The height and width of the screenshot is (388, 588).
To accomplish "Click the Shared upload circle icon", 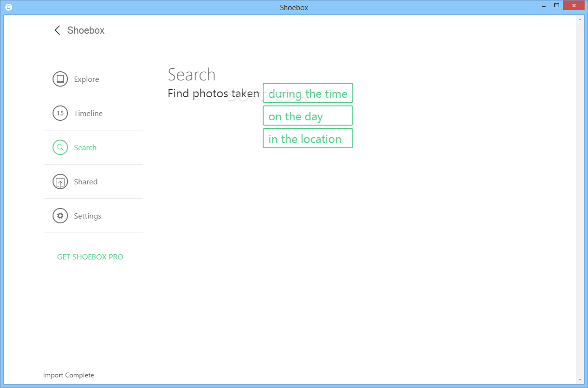I will [x=60, y=181].
